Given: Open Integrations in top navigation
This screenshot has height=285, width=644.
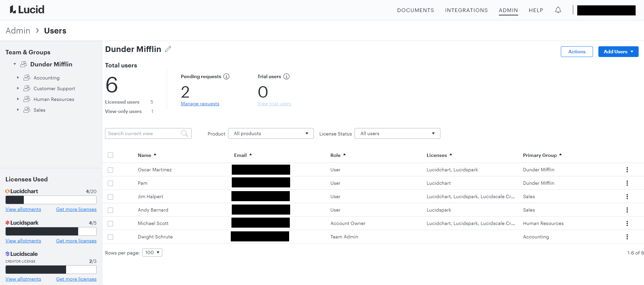Looking at the screenshot, I should coord(466,10).
